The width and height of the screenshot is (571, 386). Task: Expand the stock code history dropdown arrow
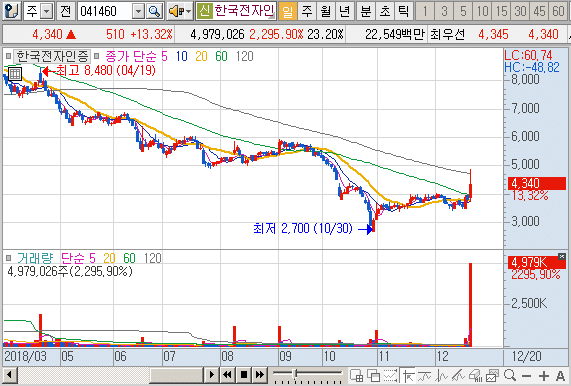pyautogui.click(x=138, y=12)
